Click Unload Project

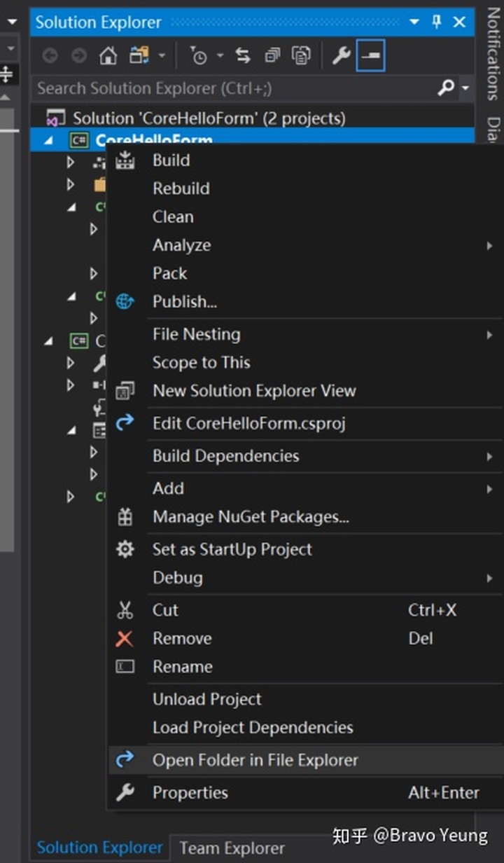[304, 699]
